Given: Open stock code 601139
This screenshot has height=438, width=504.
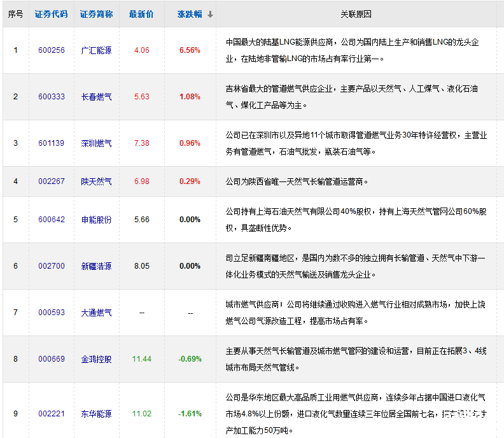Looking at the screenshot, I should 51,143.
